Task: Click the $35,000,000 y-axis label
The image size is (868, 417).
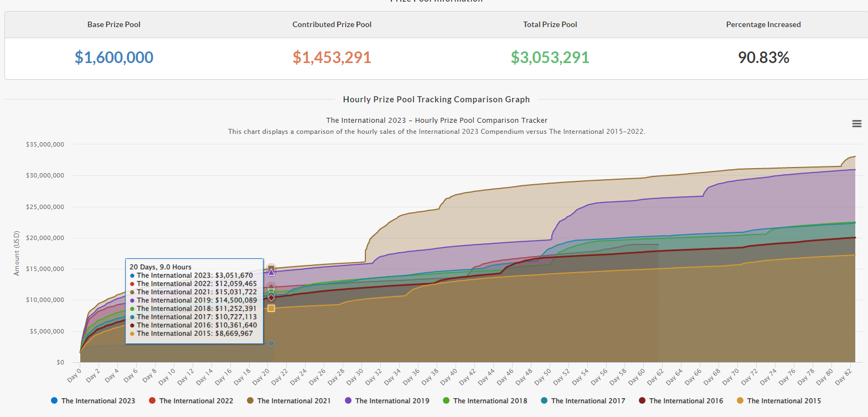Action: [x=45, y=144]
